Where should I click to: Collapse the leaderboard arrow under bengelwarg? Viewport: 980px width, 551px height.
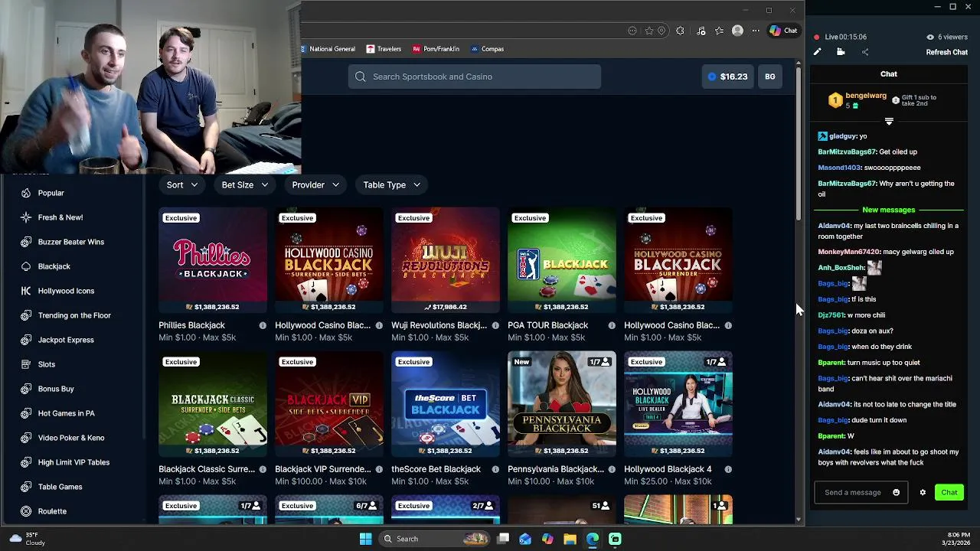click(889, 122)
